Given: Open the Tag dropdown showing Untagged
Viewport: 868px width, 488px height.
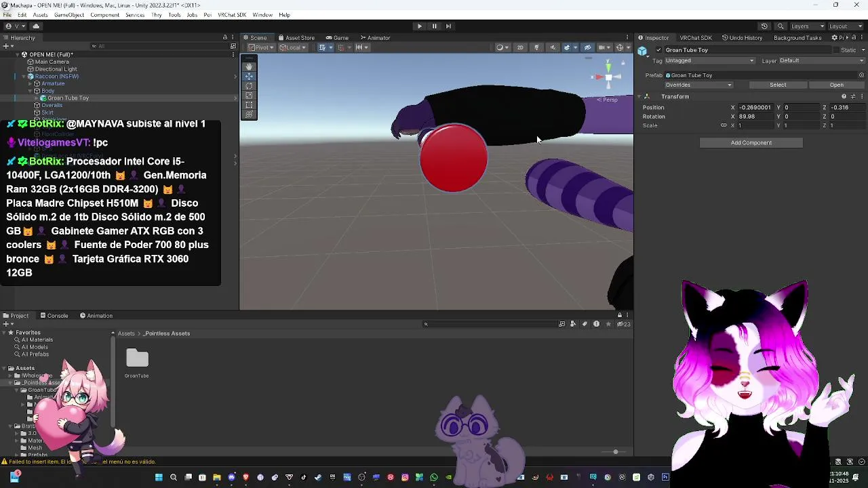Looking at the screenshot, I should 709,60.
